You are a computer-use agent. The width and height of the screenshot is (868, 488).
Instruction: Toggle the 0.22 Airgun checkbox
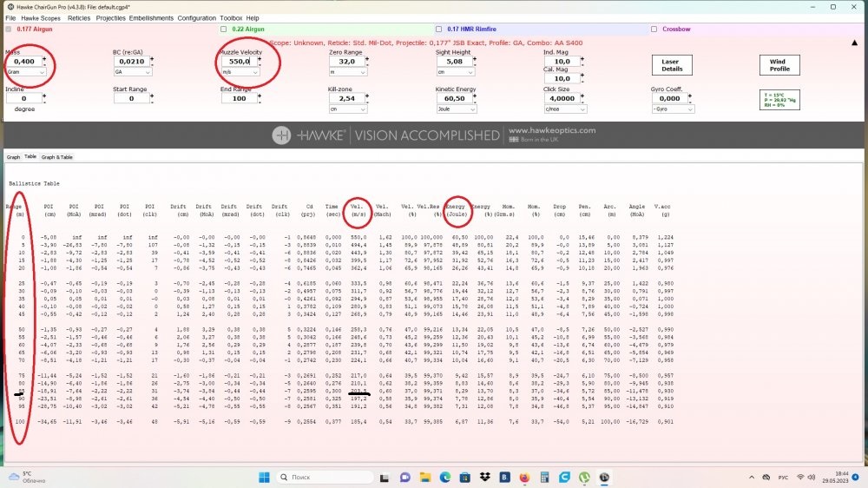[x=224, y=29]
